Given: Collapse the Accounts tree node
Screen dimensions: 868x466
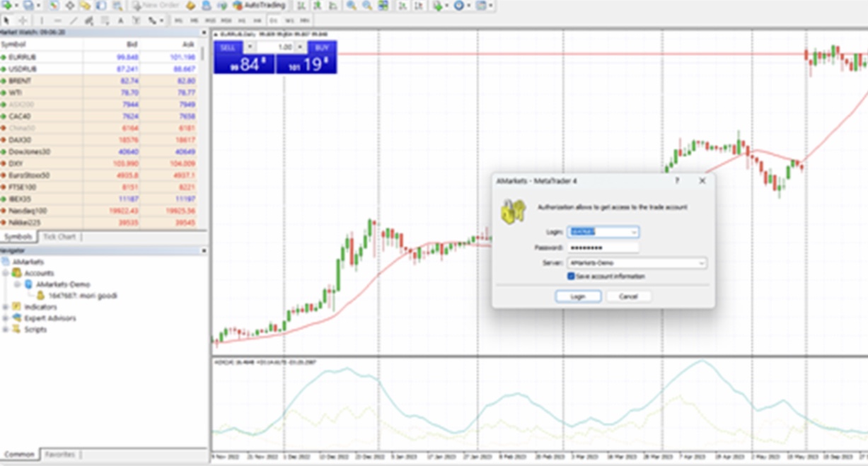Looking at the screenshot, I should (6, 273).
